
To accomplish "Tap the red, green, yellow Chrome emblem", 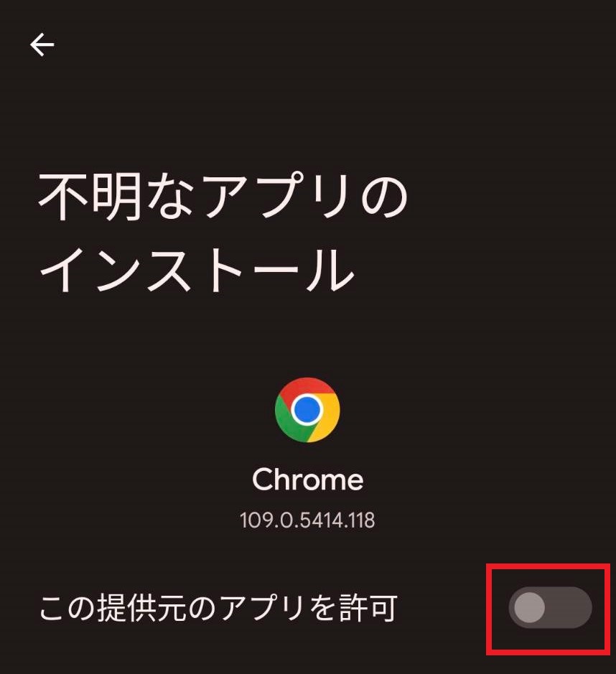I will click(307, 410).
